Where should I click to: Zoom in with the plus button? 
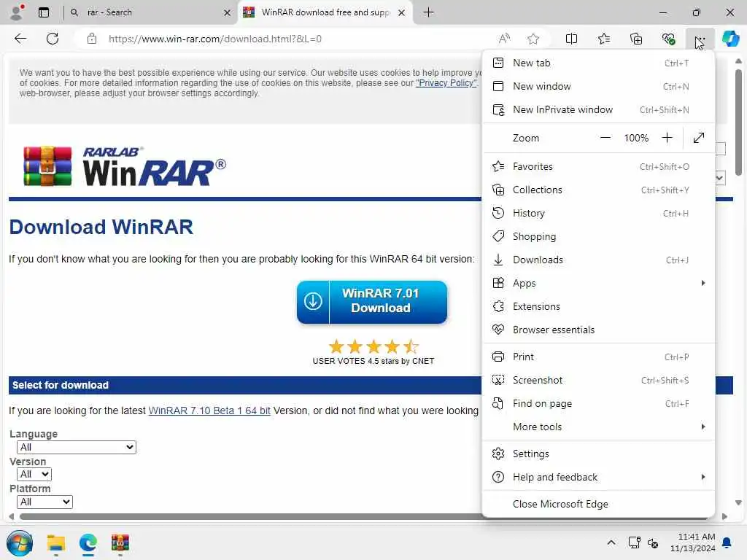tap(667, 138)
